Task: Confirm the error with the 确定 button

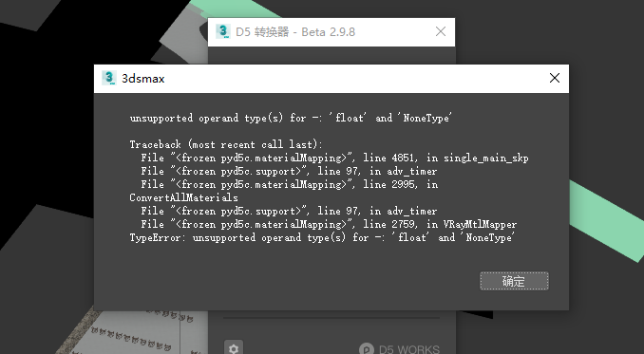Action: [514, 281]
